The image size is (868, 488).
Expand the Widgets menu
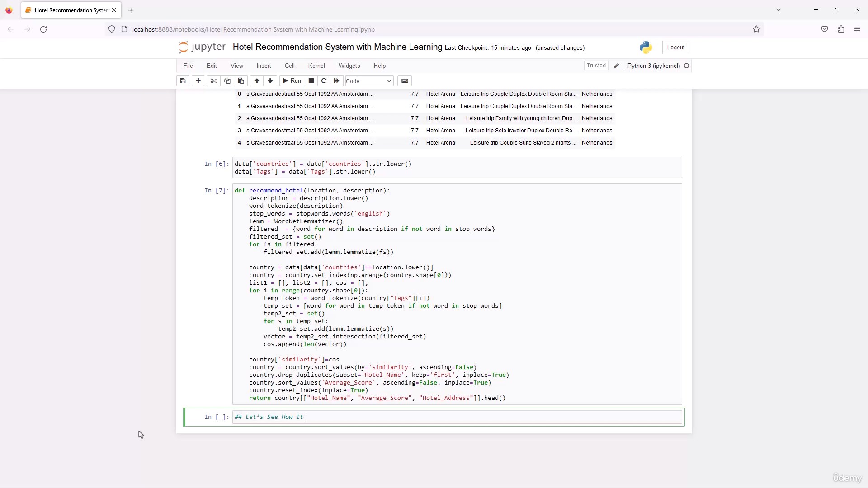[349, 66]
